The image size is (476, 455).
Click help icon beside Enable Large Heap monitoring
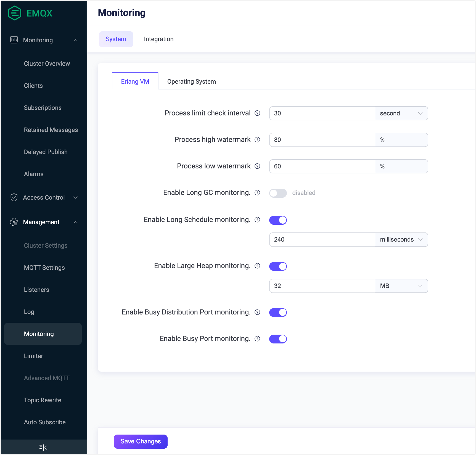tap(257, 266)
